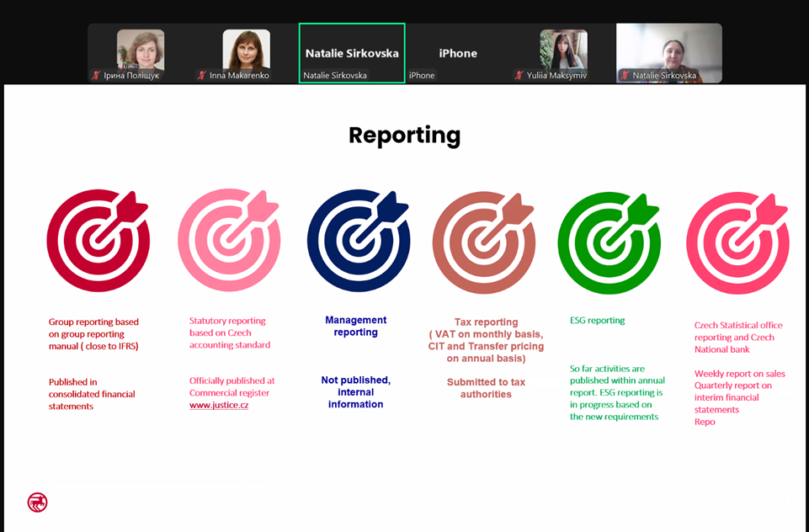Click the 'Management reporting' heading text
The image size is (809, 532).
355,326
